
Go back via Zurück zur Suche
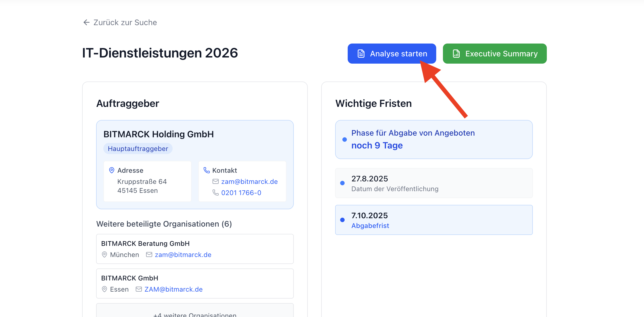[125, 22]
